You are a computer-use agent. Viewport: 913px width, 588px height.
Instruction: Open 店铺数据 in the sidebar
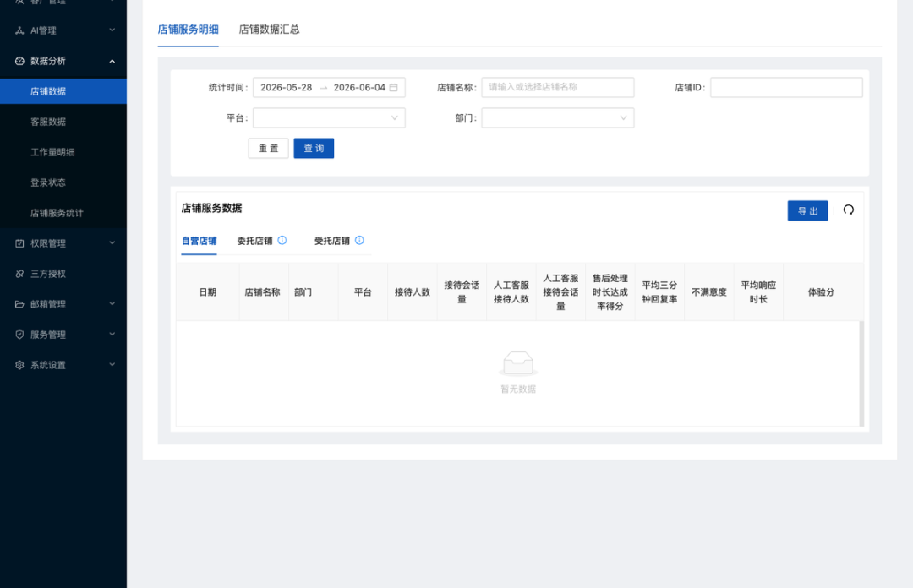[x=63, y=91]
